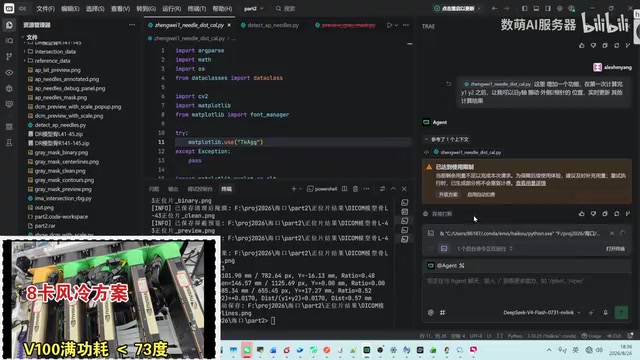Toggle the secondary sidebar layout icon

coord(548,9)
